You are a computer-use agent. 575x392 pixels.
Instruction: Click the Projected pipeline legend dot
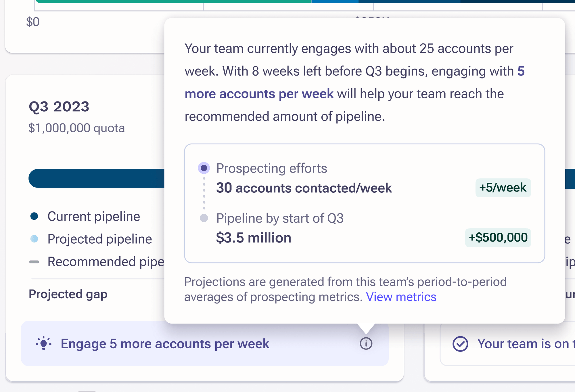click(34, 239)
